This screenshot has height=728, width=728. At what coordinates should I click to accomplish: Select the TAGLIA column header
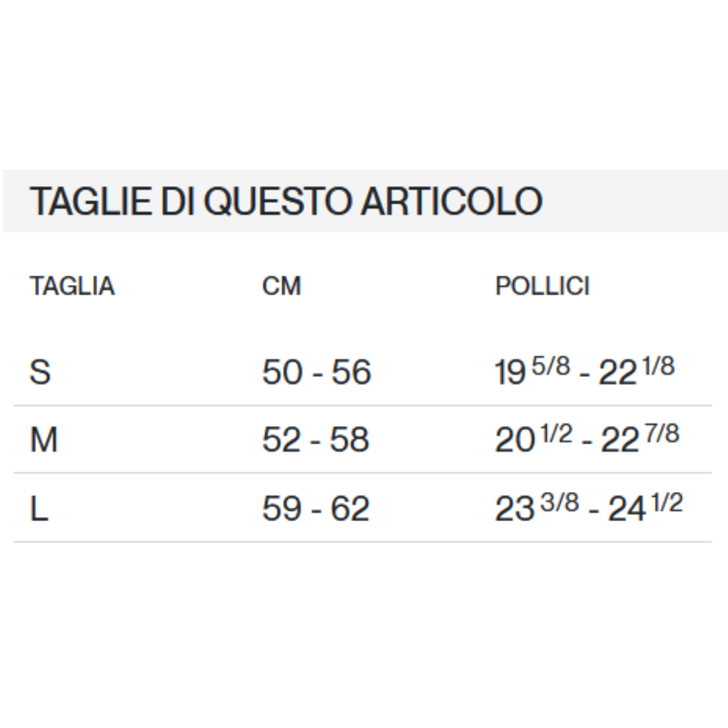tap(72, 286)
